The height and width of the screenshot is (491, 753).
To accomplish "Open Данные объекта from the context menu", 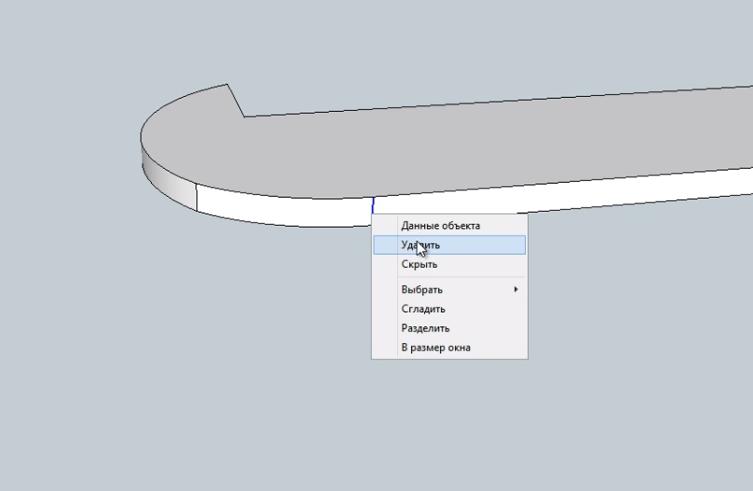I will click(x=440, y=226).
